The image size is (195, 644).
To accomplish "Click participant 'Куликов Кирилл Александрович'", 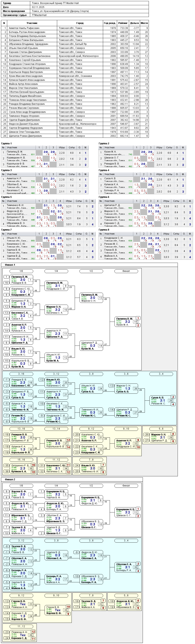I will tap(27, 80).
